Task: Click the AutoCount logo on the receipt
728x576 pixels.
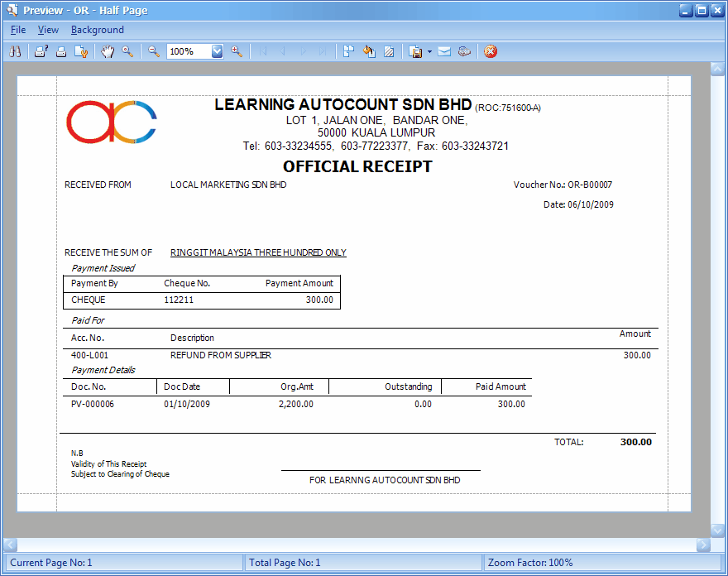Action: pyautogui.click(x=112, y=122)
